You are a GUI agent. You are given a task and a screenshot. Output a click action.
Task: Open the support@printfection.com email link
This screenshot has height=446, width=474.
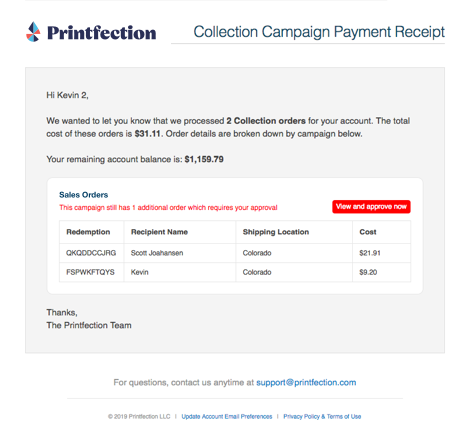[x=306, y=382]
